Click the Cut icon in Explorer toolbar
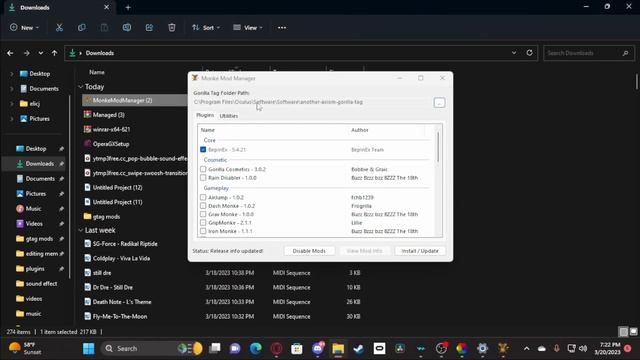 point(59,28)
